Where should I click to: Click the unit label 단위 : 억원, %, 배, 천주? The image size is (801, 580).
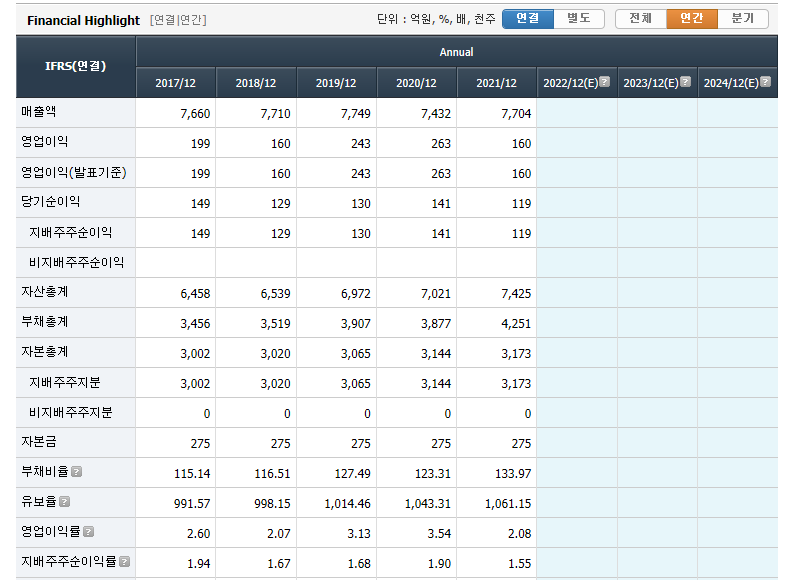tap(436, 19)
